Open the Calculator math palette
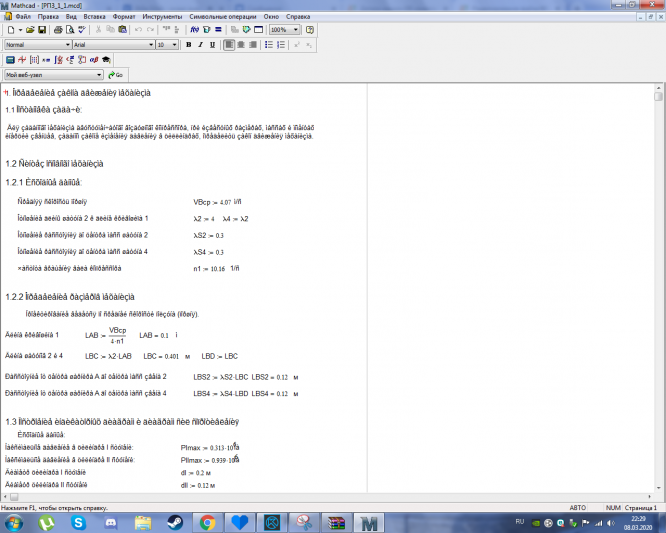Viewport: 666px width, 533px height. point(10,60)
